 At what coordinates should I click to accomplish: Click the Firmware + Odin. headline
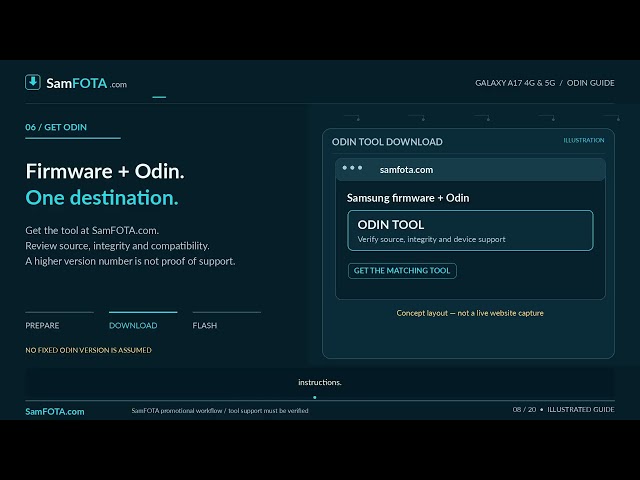click(x=105, y=171)
